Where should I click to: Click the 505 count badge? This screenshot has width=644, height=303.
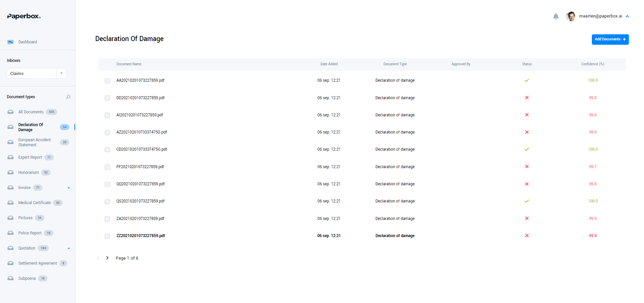tap(51, 112)
